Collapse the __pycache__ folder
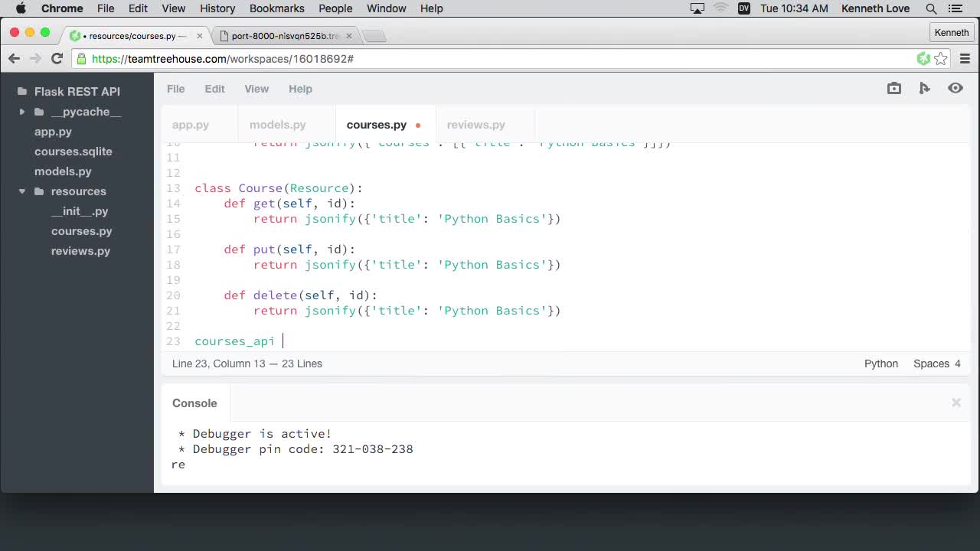 pos(22,112)
